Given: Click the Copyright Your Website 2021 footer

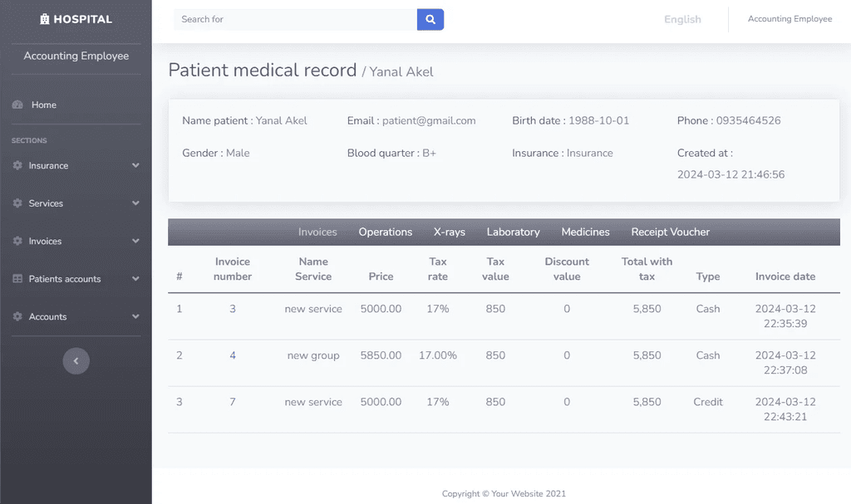Looking at the screenshot, I should tap(504, 494).
